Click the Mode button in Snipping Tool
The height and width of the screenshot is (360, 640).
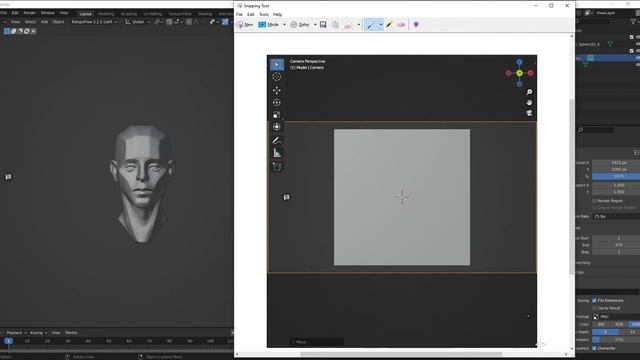click(x=269, y=24)
